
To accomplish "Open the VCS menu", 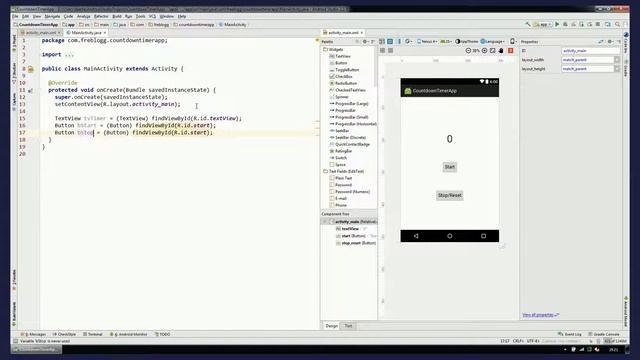I will (153, 16).
